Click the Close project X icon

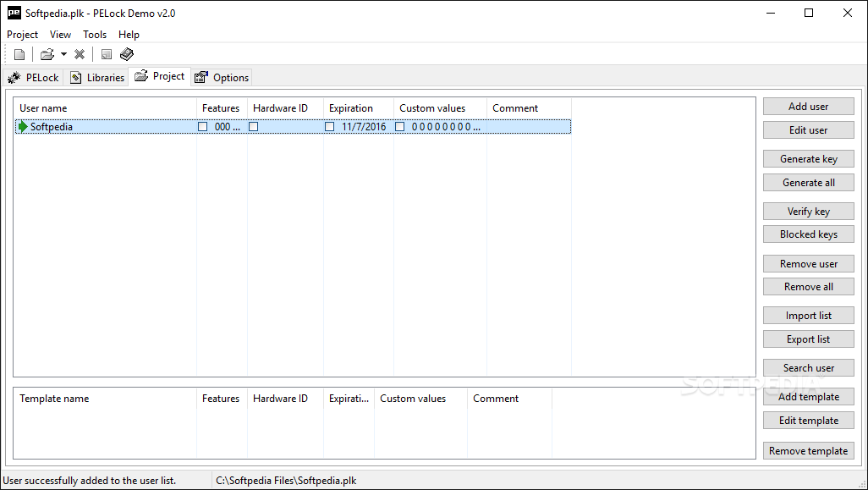click(x=80, y=54)
